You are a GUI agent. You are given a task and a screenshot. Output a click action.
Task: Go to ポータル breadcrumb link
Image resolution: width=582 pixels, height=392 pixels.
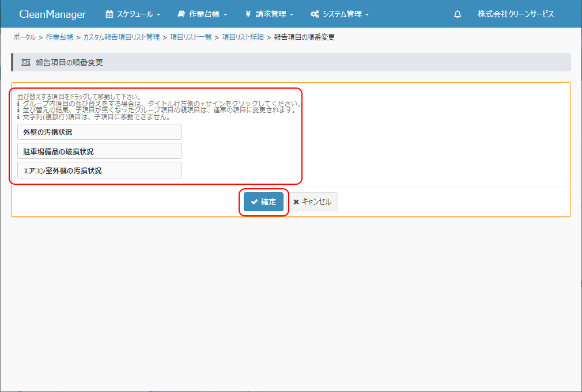(x=25, y=37)
